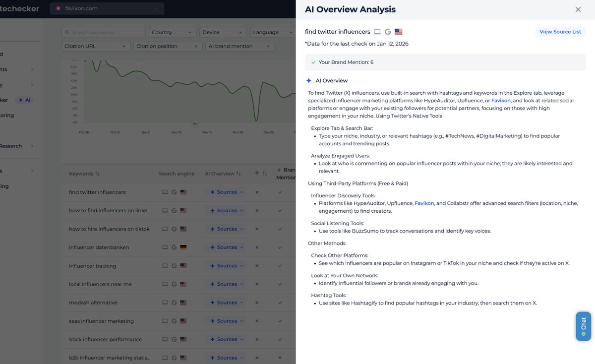Screen dimensions: 595x364
Task: Close the AI Overview Analysis panel
Action: tap(578, 9)
